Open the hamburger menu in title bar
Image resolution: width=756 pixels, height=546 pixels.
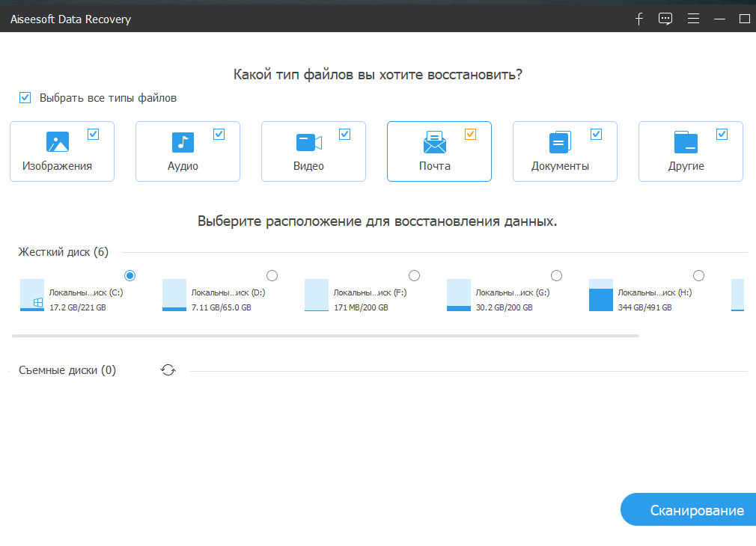click(x=693, y=19)
